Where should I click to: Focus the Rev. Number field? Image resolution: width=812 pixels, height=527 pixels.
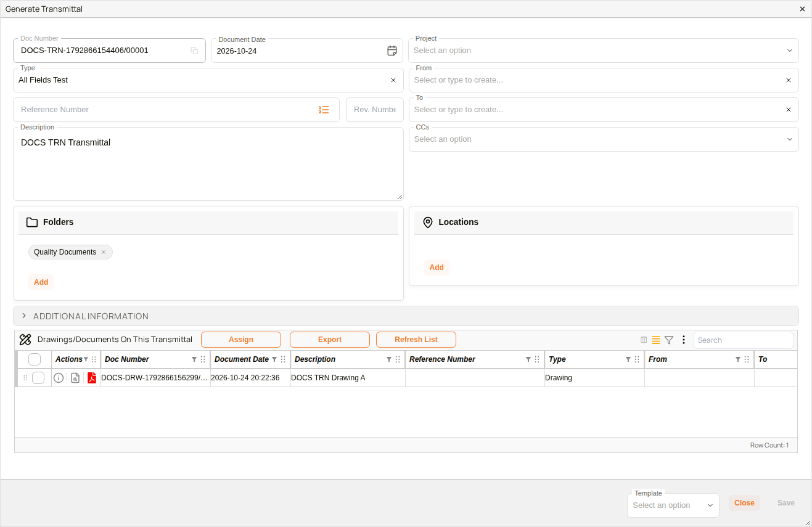[375, 110]
